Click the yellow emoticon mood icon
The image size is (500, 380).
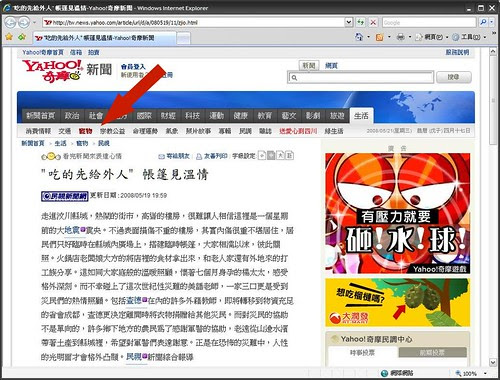(x=51, y=156)
